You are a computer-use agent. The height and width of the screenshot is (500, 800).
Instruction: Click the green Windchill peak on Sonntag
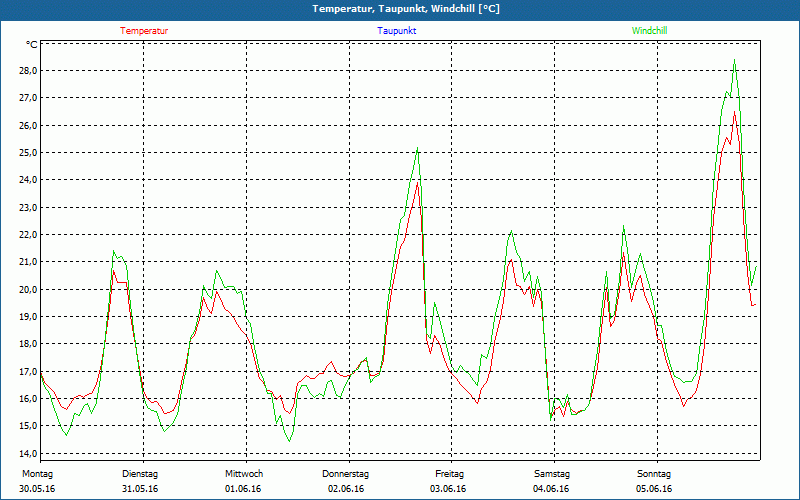pyautogui.click(x=734, y=60)
